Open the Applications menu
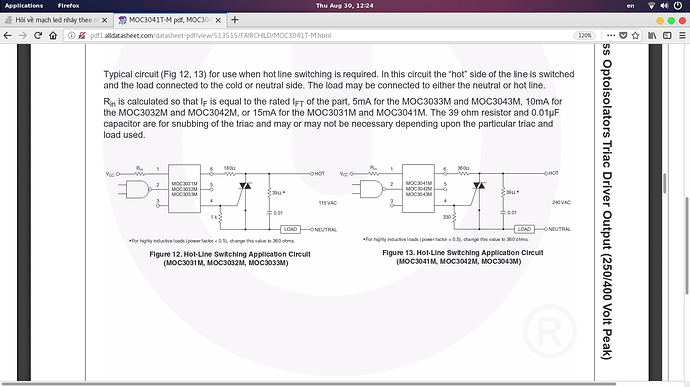The width and height of the screenshot is (690, 387). pos(24,6)
